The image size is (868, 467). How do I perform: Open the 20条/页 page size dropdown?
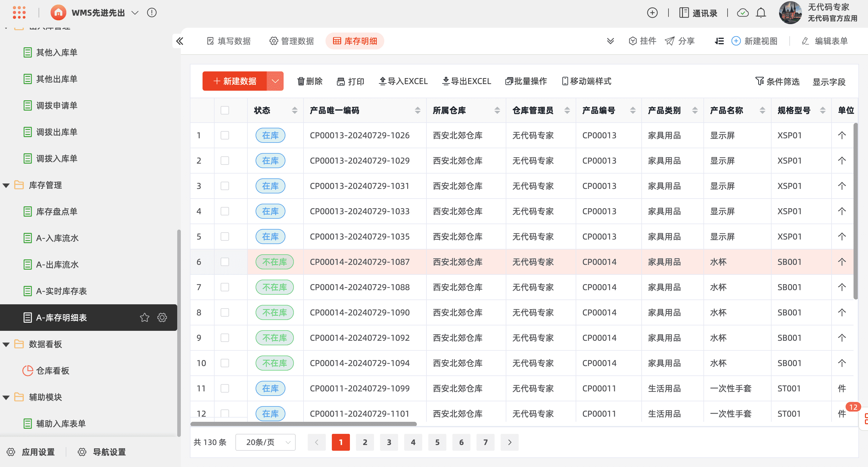coord(266,442)
